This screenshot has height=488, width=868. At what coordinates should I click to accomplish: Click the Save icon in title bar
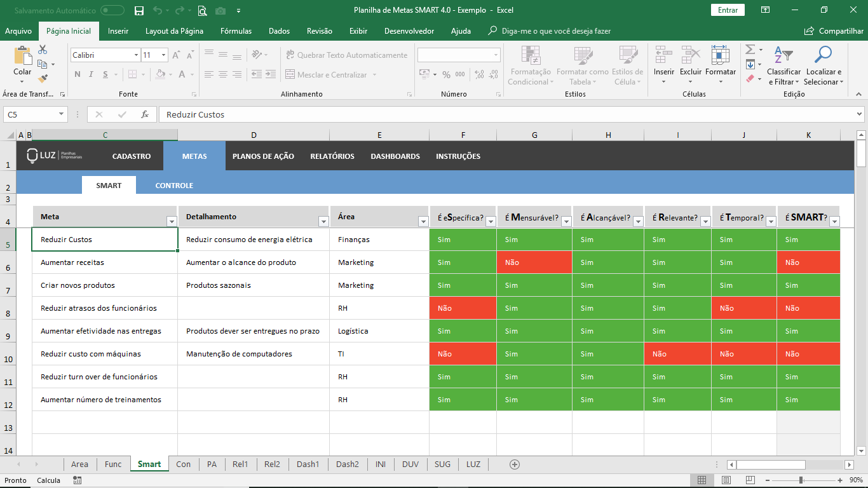139,10
